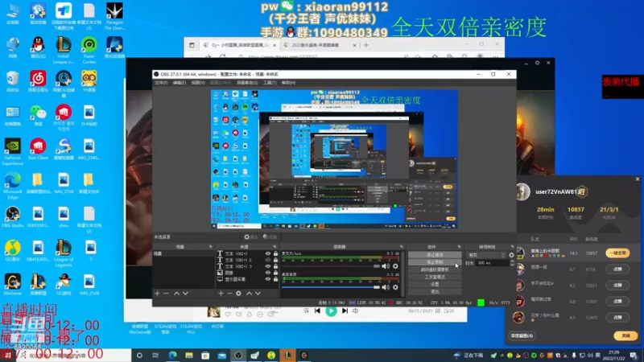The height and width of the screenshot is (362, 644).
Task: Toggle lock on first Text (GDI+) source
Action: coord(275,253)
